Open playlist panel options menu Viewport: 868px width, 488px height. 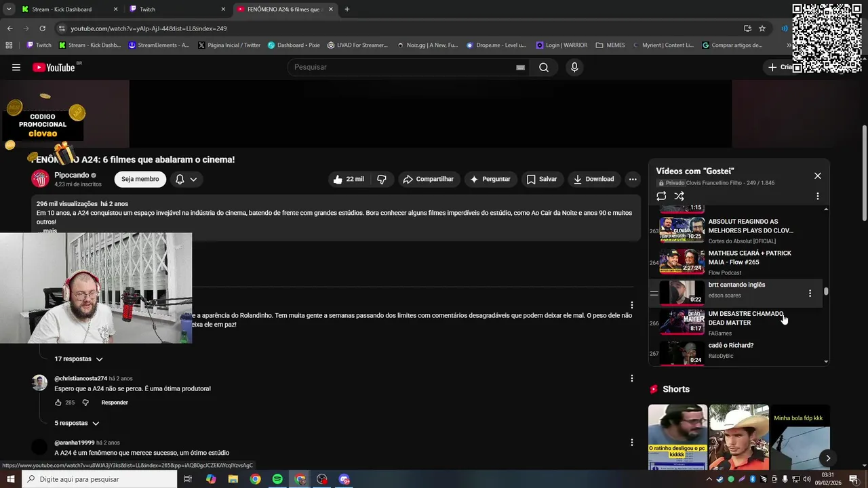coord(818,196)
